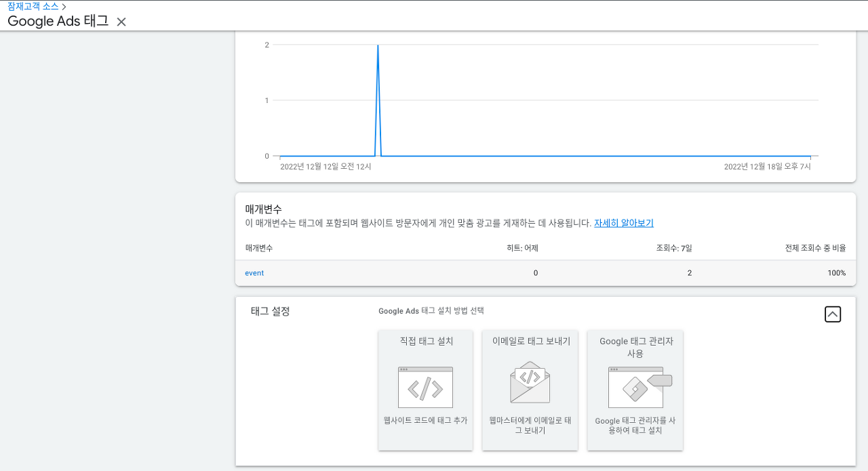Viewport: 868px width, 471px height.
Task: Click the 매개변수 section title
Action: tap(264, 209)
